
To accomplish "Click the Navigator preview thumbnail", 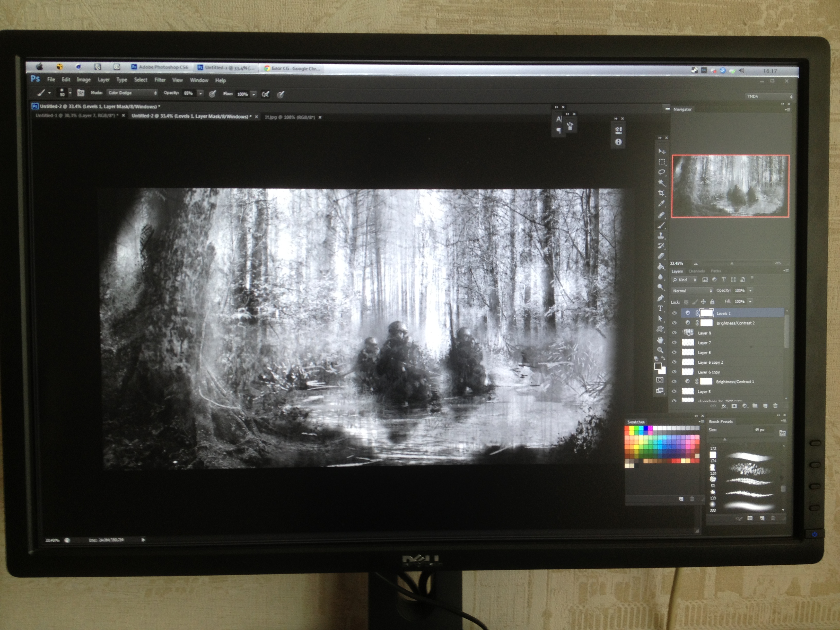I will pos(730,186).
